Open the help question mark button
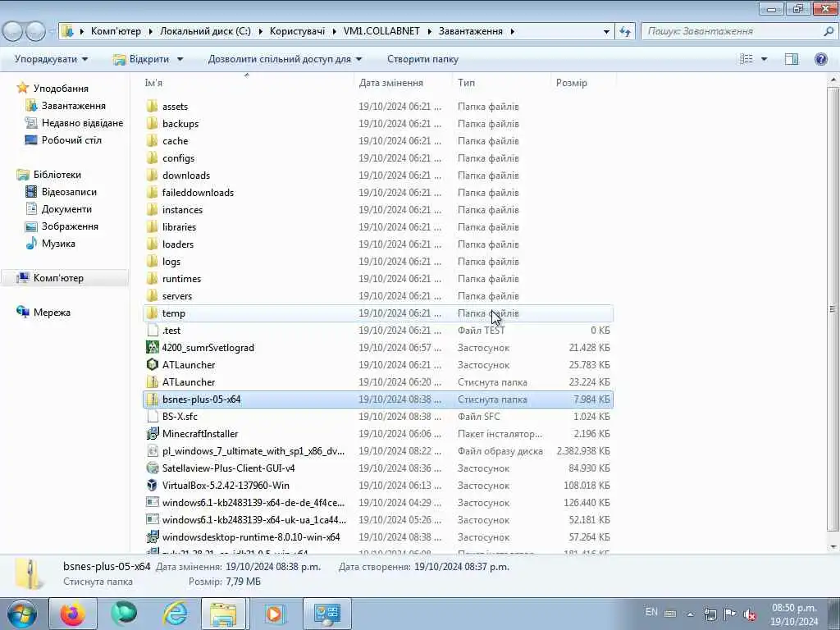The image size is (840, 630). coord(820,59)
